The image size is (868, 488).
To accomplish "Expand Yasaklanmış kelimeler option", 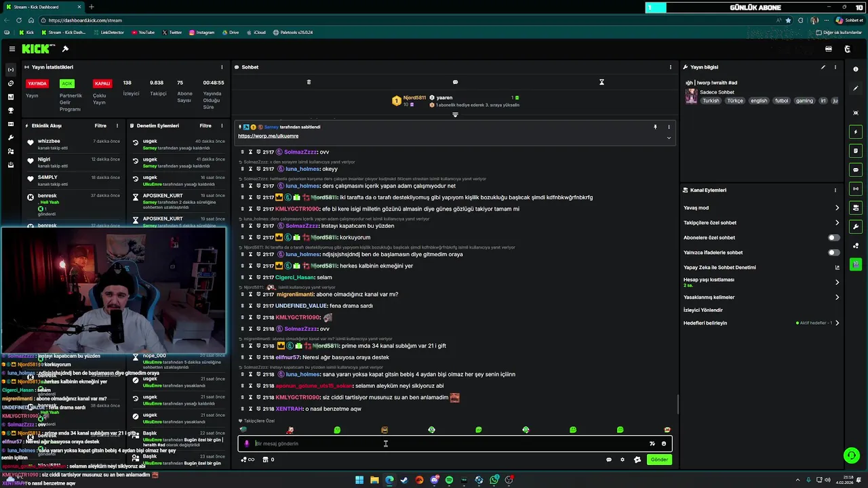I will pos(837,297).
